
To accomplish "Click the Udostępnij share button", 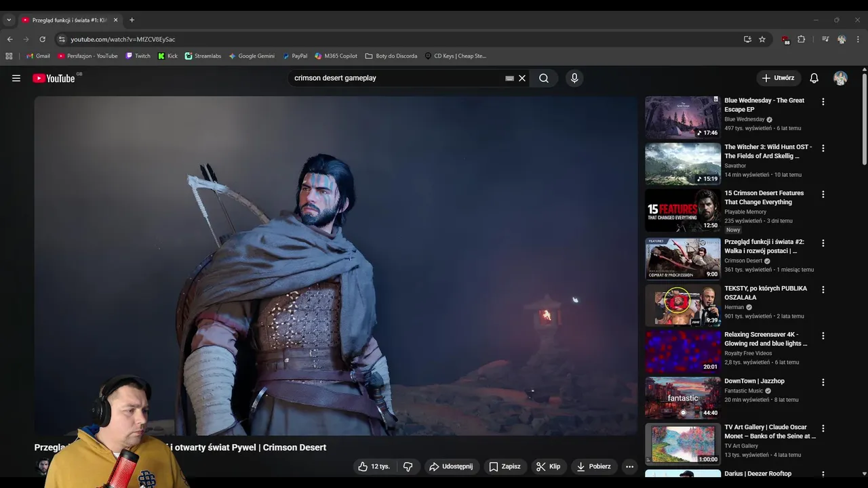I will click(452, 466).
